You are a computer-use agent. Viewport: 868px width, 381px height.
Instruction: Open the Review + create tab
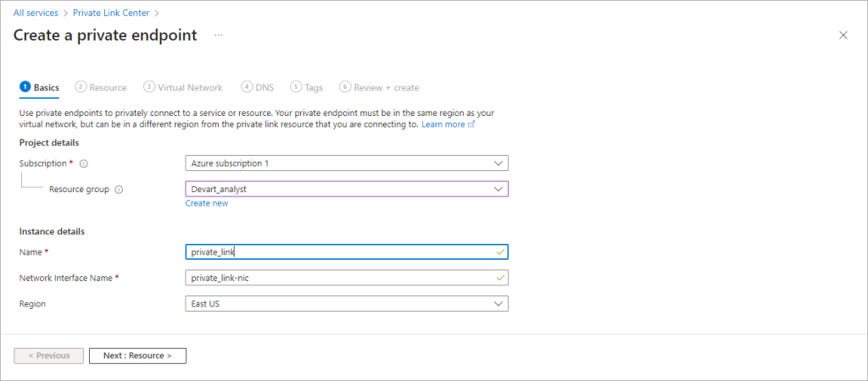click(x=380, y=87)
